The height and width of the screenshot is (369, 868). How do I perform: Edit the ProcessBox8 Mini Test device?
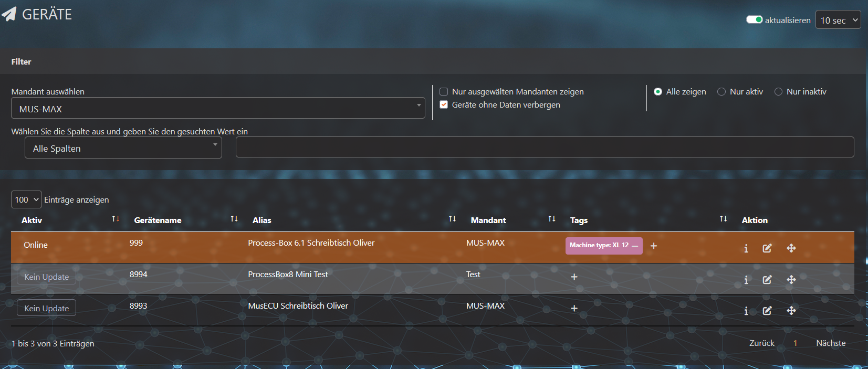coord(767,280)
